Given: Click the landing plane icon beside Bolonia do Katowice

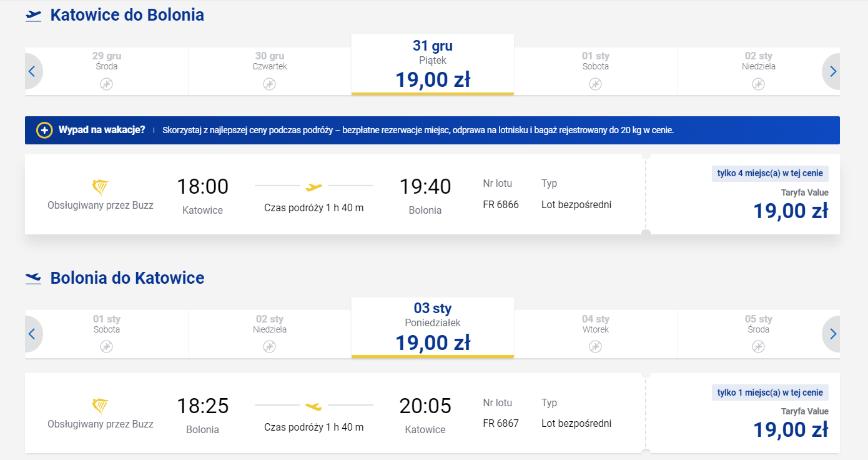Looking at the screenshot, I should click(x=33, y=278).
